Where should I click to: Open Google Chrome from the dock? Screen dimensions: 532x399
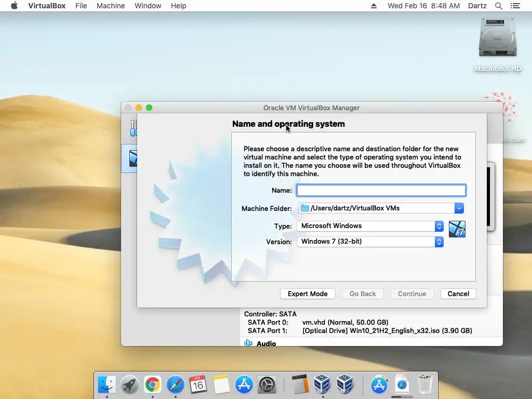tap(152, 384)
